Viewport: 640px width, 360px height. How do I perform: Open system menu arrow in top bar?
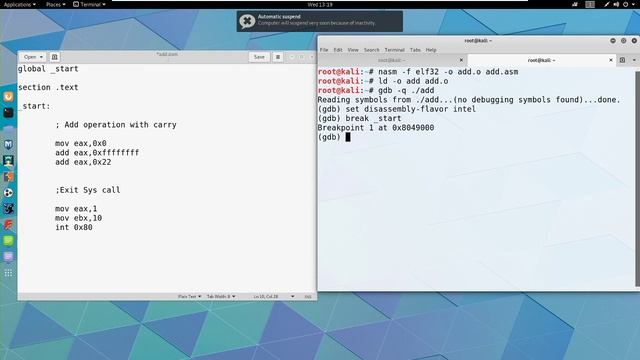point(633,4)
